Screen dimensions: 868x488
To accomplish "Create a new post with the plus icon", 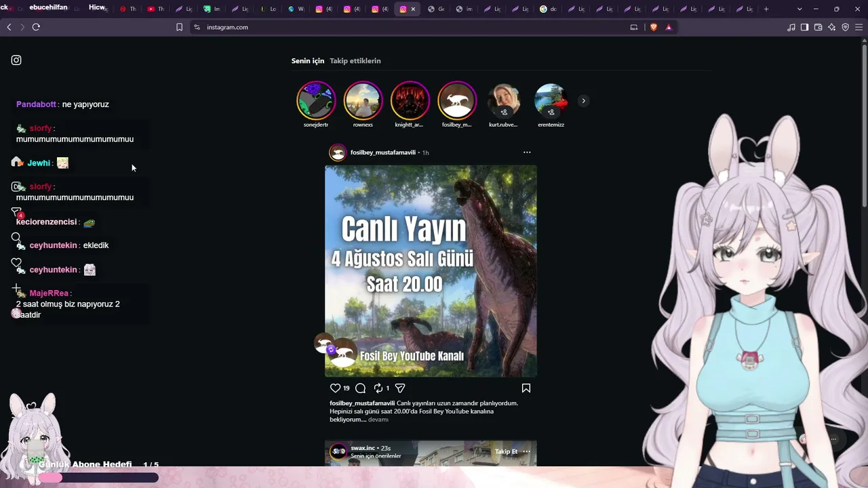I will (16, 288).
